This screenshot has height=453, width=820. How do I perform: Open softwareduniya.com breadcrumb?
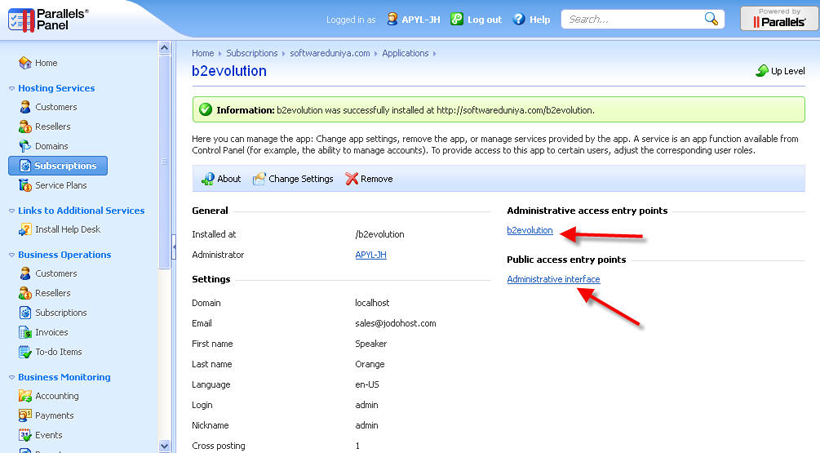click(x=330, y=53)
